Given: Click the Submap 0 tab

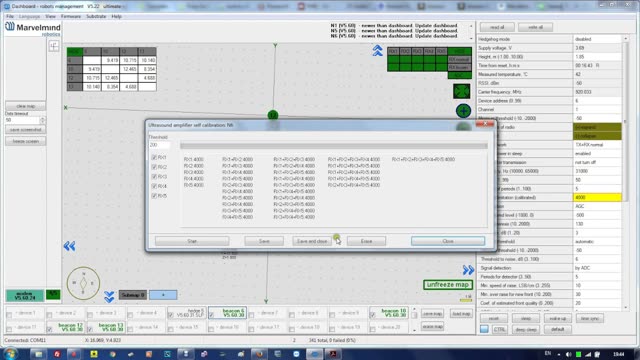Looking at the screenshot, I should 133,295.
